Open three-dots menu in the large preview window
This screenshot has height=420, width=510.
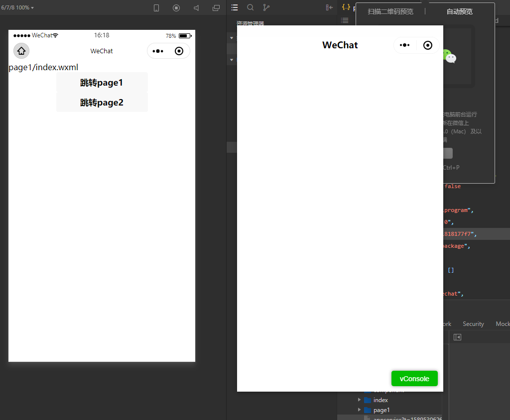[404, 45]
